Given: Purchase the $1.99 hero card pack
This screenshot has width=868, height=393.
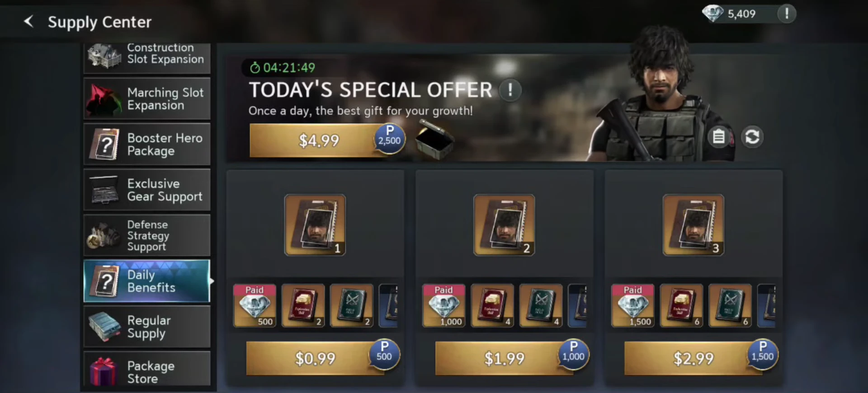Looking at the screenshot, I should pos(504,358).
